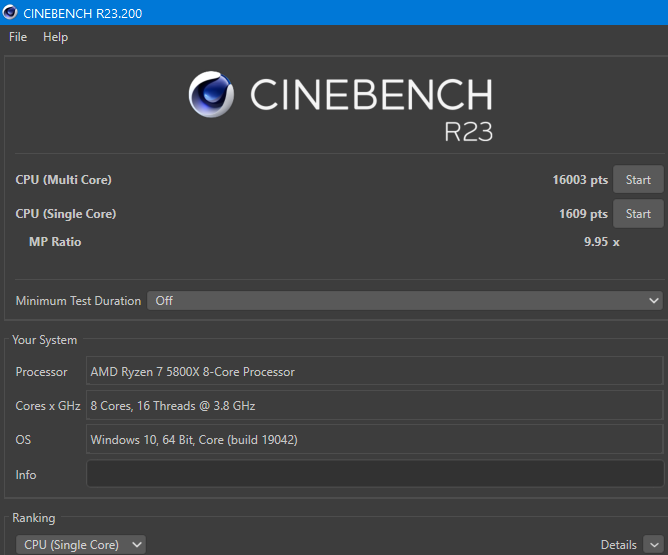Click the 1609 pts single core score
Screen dimensions: 668x555
[583, 214]
